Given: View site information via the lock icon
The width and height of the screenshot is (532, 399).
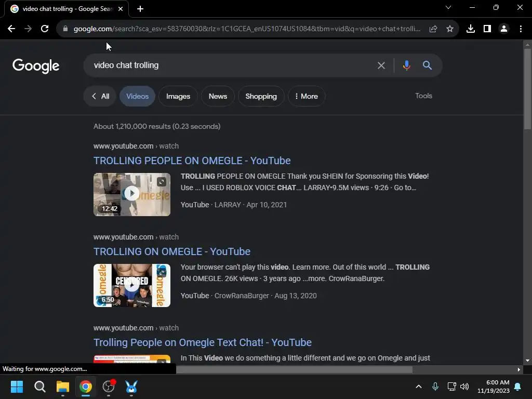Looking at the screenshot, I should pyautogui.click(x=65, y=29).
